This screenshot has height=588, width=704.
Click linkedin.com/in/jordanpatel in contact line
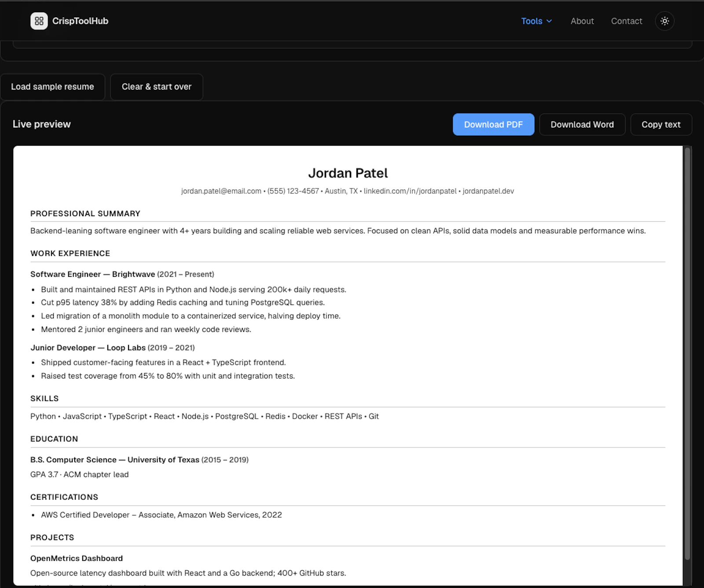point(410,191)
